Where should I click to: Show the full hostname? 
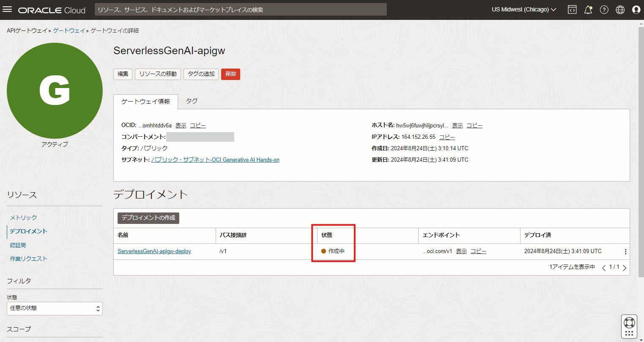coord(458,126)
